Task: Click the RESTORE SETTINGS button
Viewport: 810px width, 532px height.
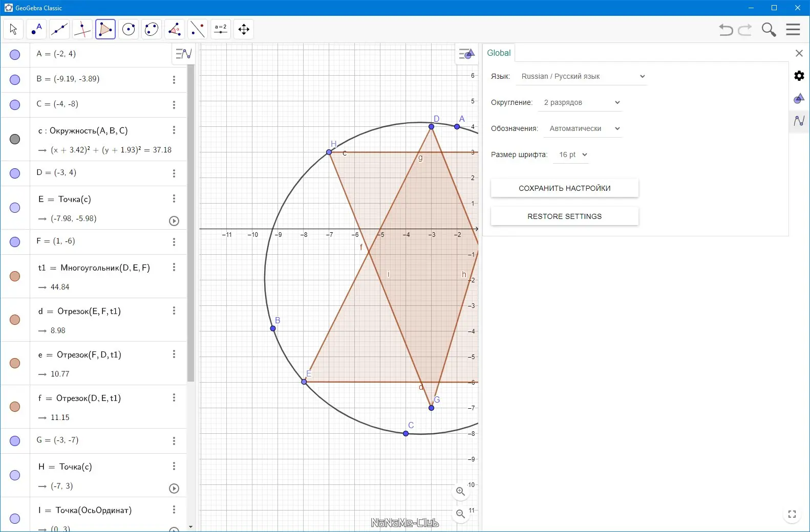Action: click(565, 216)
